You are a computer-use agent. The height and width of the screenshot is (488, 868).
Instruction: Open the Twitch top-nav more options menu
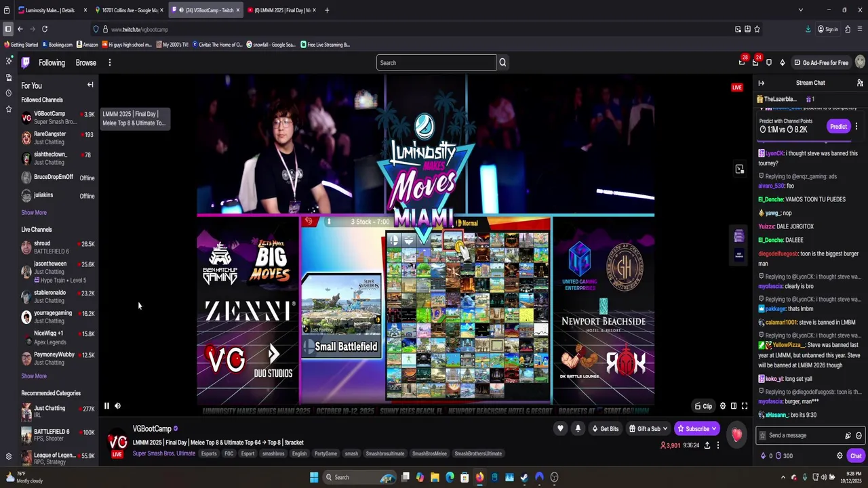tap(109, 62)
